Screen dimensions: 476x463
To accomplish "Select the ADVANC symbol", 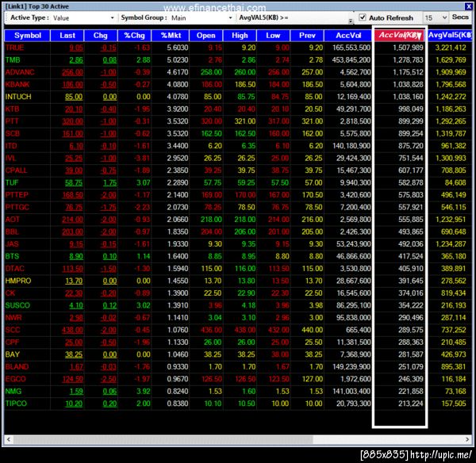I will click(x=20, y=72).
